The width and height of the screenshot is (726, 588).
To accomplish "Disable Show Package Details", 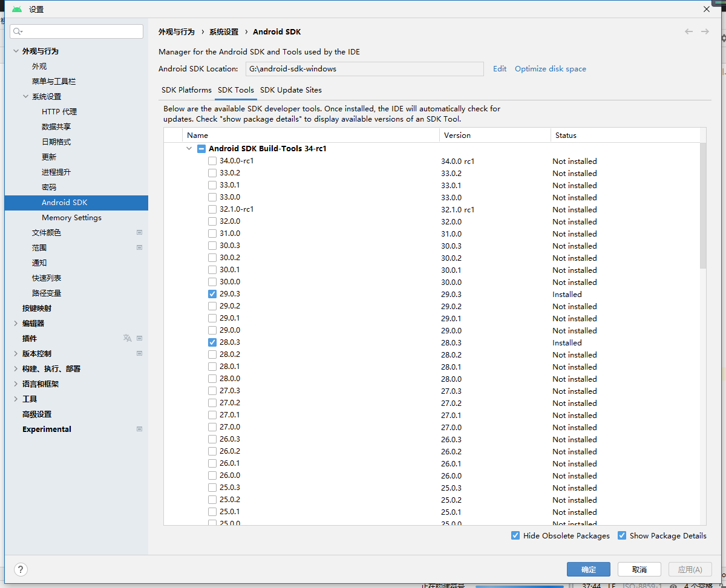I will pos(622,535).
